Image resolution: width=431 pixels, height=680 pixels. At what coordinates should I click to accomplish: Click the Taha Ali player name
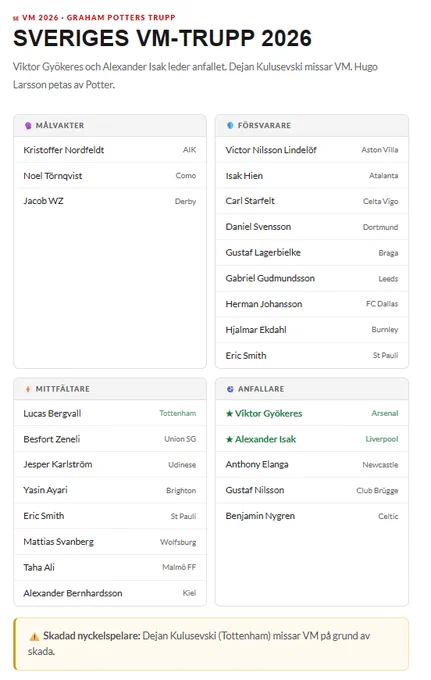click(39, 567)
